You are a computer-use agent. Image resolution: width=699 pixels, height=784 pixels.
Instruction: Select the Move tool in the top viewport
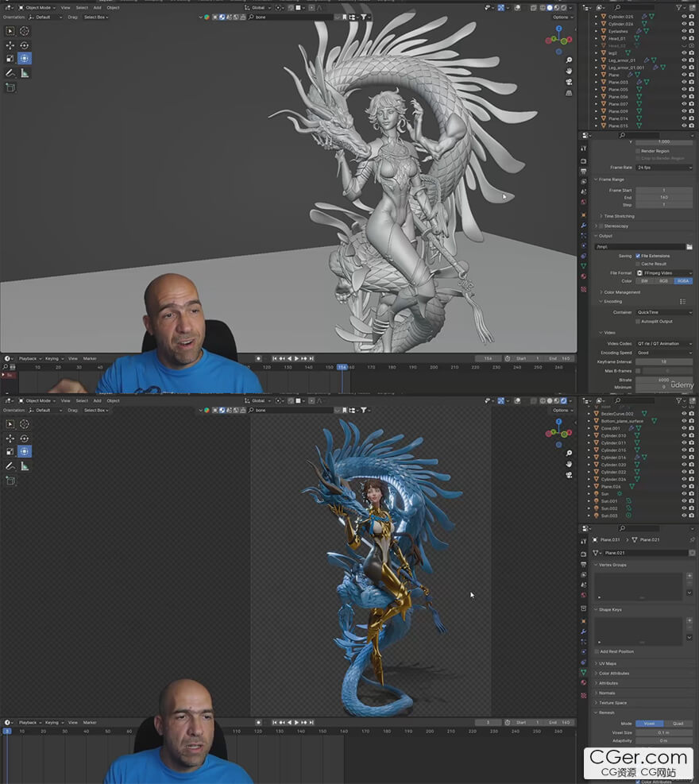10,45
